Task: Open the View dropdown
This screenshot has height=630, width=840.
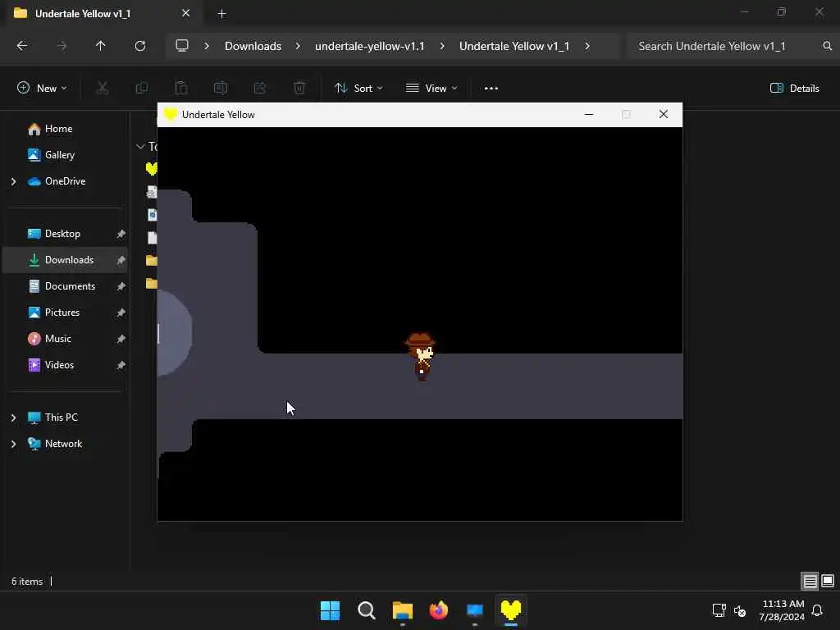Action: [431, 89]
